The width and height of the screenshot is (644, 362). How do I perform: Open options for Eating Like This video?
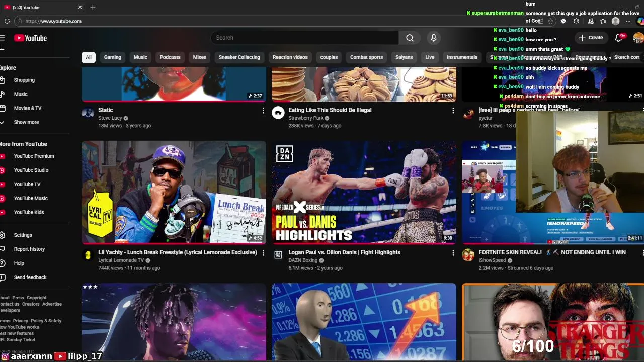tap(453, 111)
